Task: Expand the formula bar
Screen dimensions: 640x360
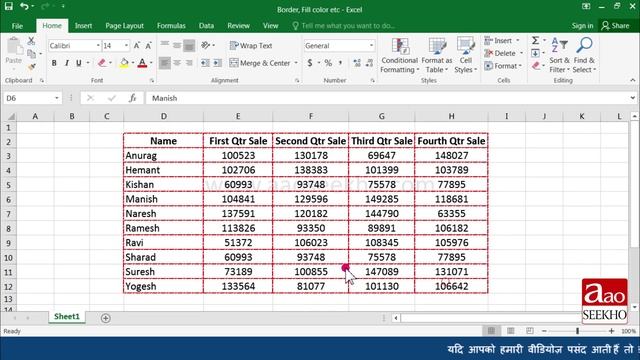Action: pyautogui.click(x=632, y=98)
